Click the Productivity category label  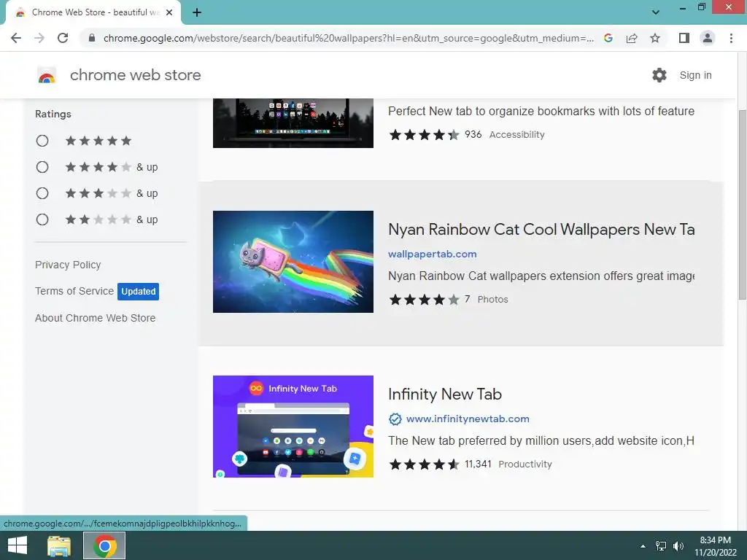point(525,464)
